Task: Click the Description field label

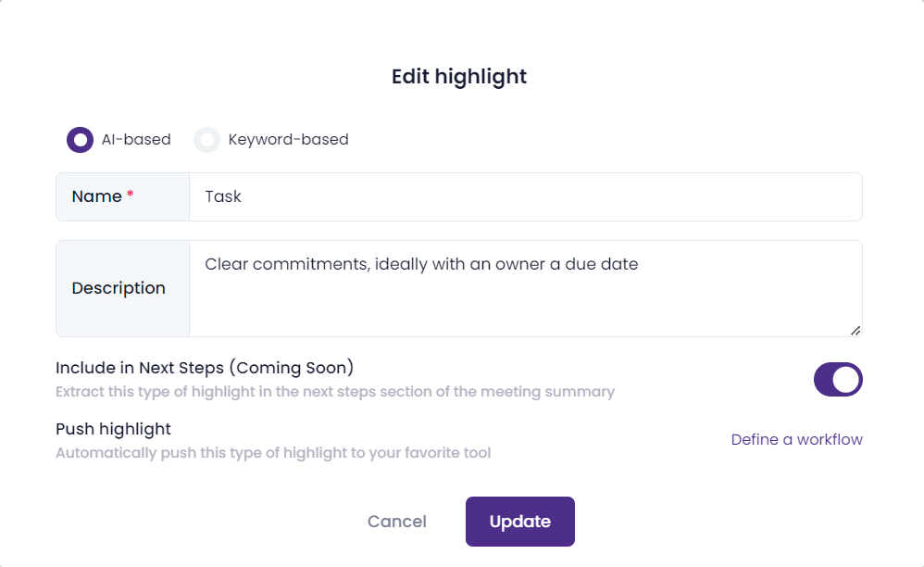Action: 119,288
